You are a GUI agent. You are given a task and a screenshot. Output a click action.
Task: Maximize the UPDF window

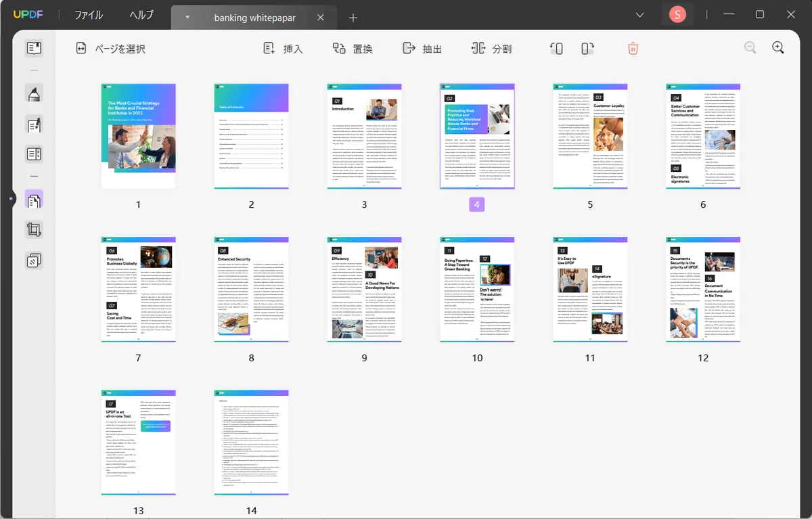tap(760, 14)
